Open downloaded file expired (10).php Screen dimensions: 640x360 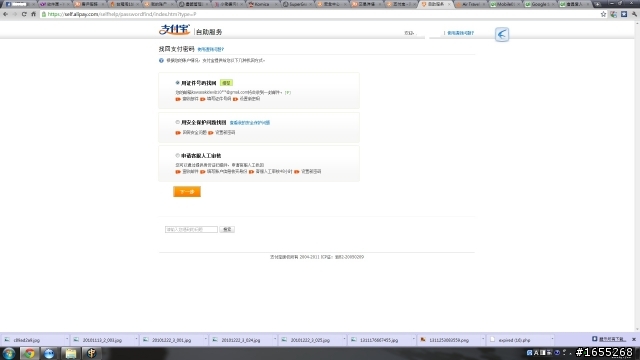coord(514,340)
